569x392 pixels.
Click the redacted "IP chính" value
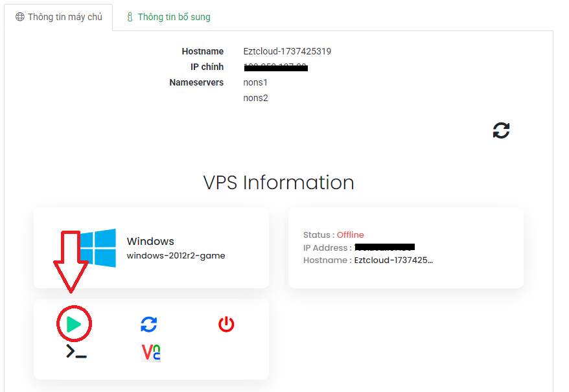tap(275, 67)
